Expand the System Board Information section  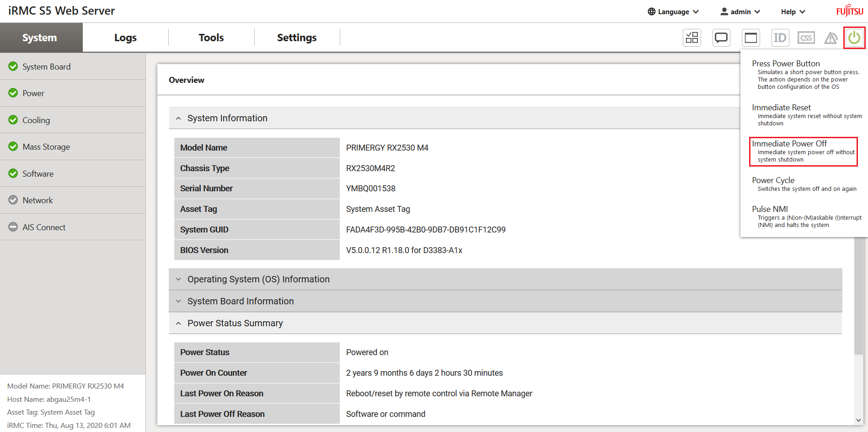click(x=241, y=301)
